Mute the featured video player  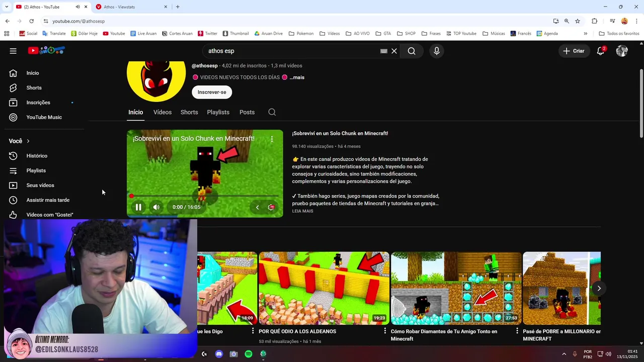(156, 207)
